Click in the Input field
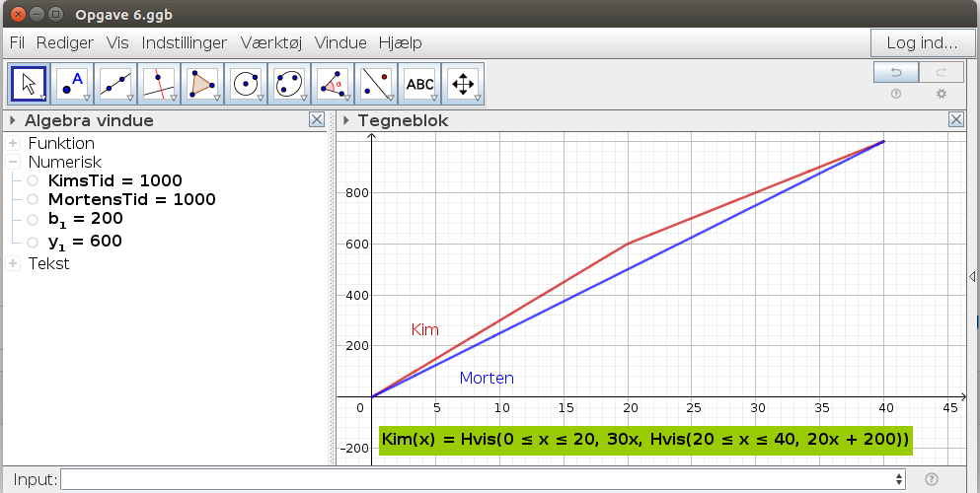Screen dimensions: 980x493 coord(478,479)
